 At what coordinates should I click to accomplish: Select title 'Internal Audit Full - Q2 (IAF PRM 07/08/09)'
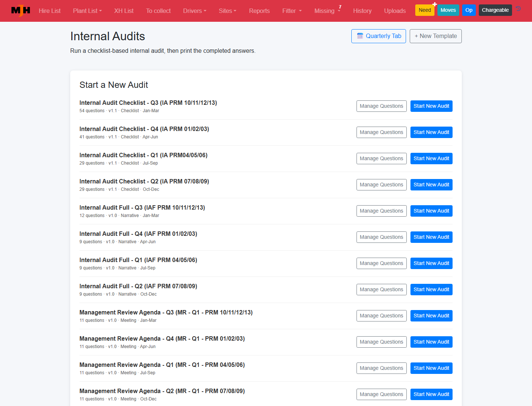coord(138,286)
